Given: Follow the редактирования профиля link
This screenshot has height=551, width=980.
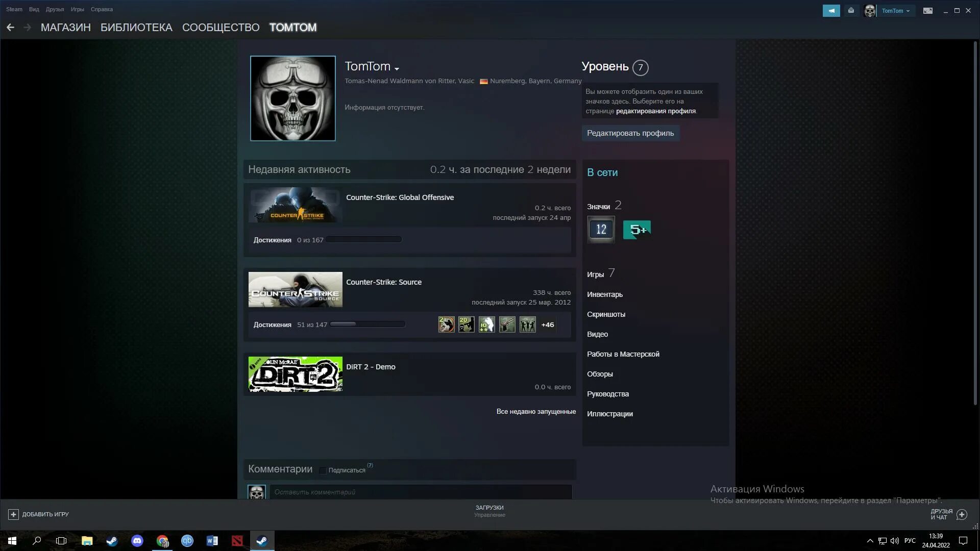Looking at the screenshot, I should click(x=656, y=111).
